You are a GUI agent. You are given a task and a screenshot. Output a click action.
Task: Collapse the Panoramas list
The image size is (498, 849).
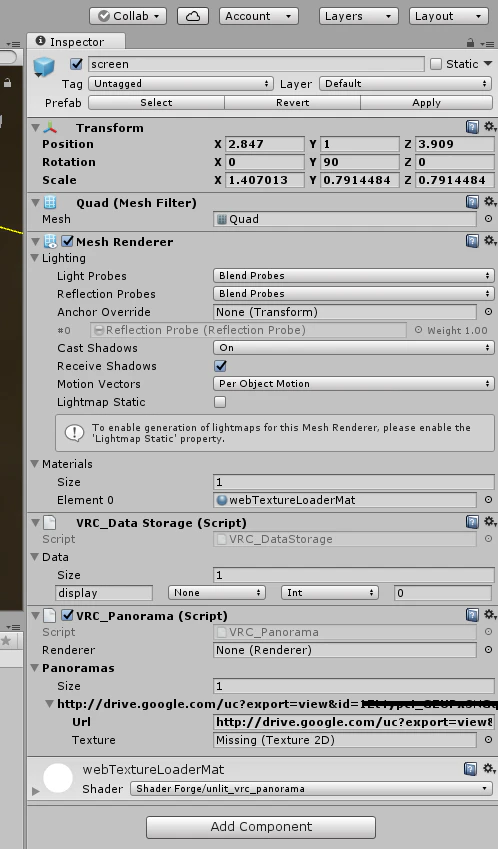point(35,668)
